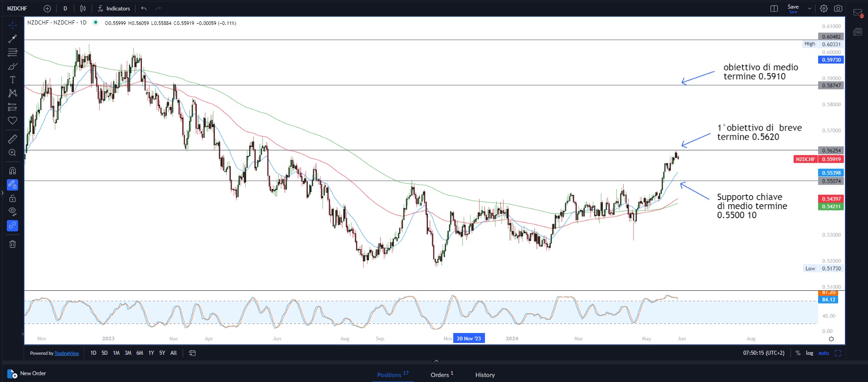The image size is (868, 382).
Task: Hide all drawings with eye icon
Action: 13,211
